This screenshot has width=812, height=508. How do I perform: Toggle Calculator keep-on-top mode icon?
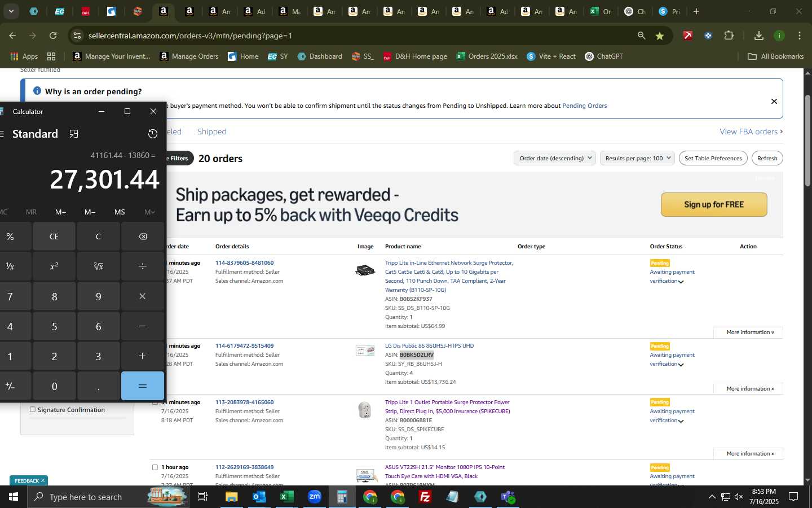click(x=74, y=134)
